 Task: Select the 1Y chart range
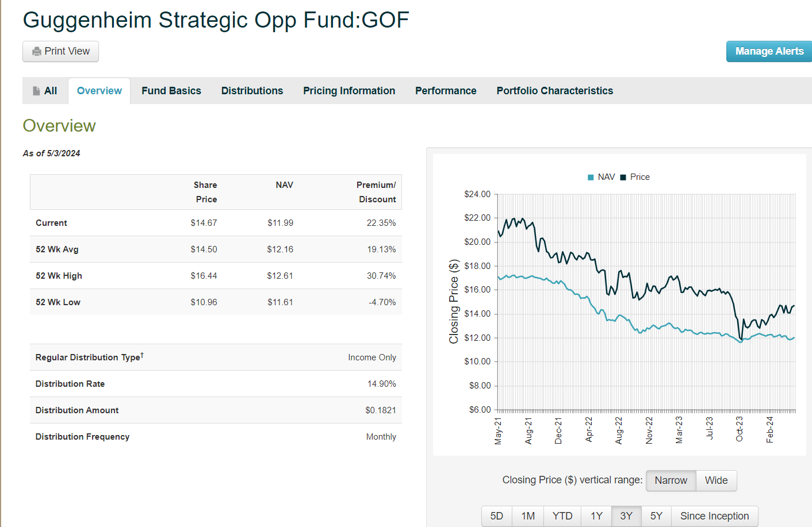pyautogui.click(x=596, y=516)
